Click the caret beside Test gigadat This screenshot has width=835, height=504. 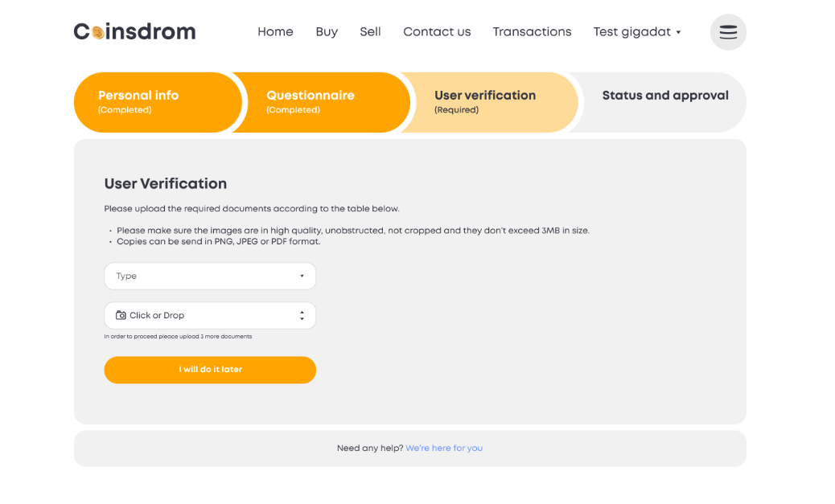click(x=678, y=32)
